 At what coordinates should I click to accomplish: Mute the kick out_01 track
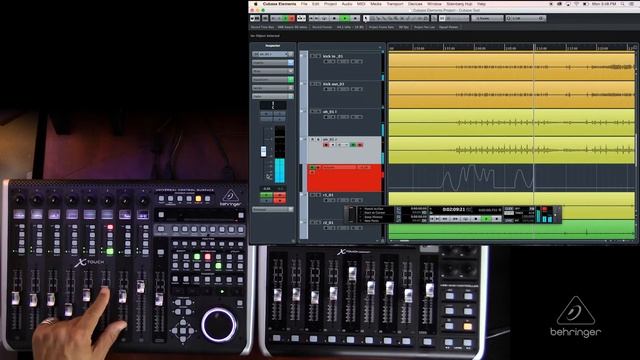click(x=312, y=84)
